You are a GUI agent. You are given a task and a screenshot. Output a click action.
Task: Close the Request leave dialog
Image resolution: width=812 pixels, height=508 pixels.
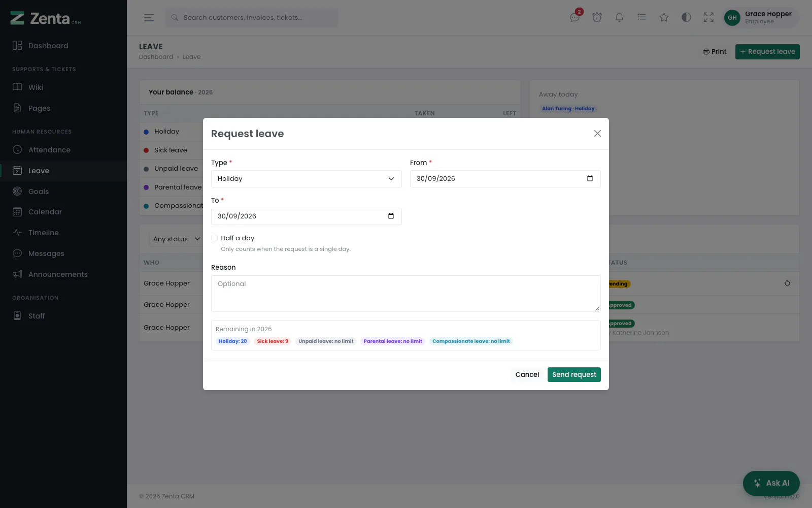(597, 133)
